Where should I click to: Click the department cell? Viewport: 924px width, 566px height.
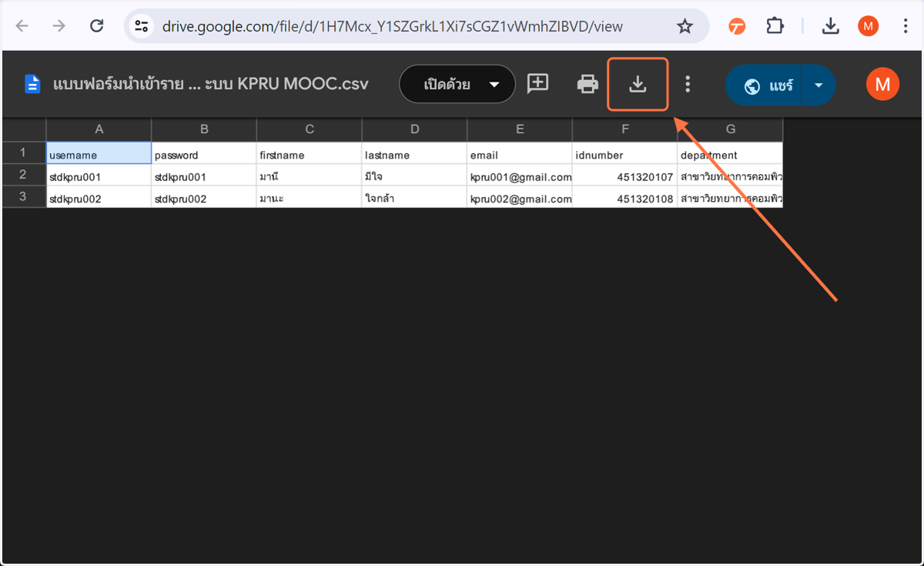coord(730,153)
